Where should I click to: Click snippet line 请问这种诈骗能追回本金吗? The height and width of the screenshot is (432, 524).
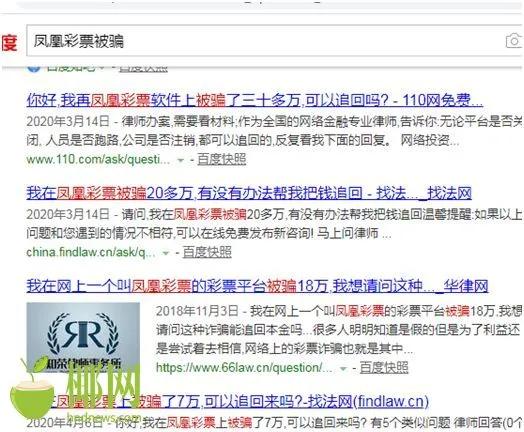point(338,330)
